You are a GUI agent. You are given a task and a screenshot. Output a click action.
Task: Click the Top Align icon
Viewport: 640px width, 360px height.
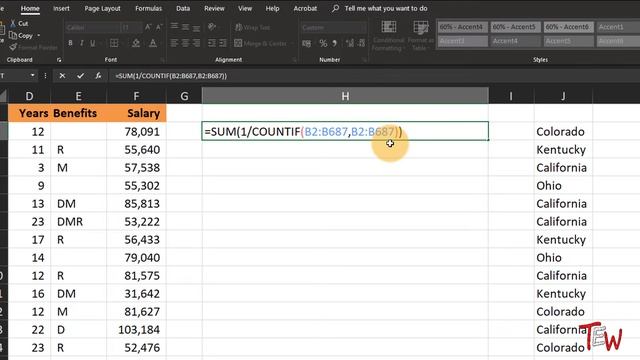click(174, 27)
